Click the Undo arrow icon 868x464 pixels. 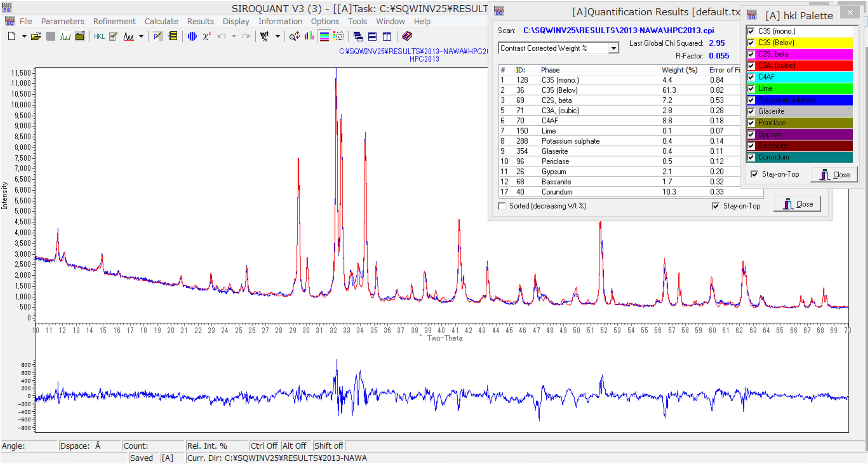(221, 36)
